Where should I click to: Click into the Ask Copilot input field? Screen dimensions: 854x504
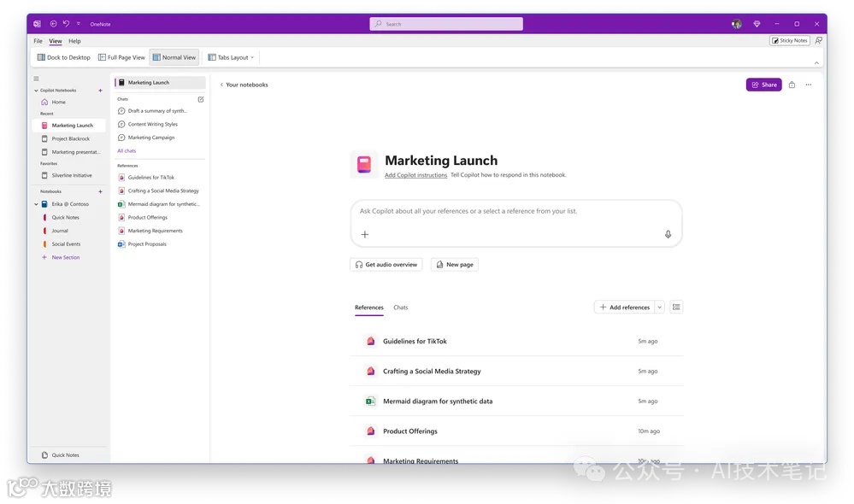[515, 223]
